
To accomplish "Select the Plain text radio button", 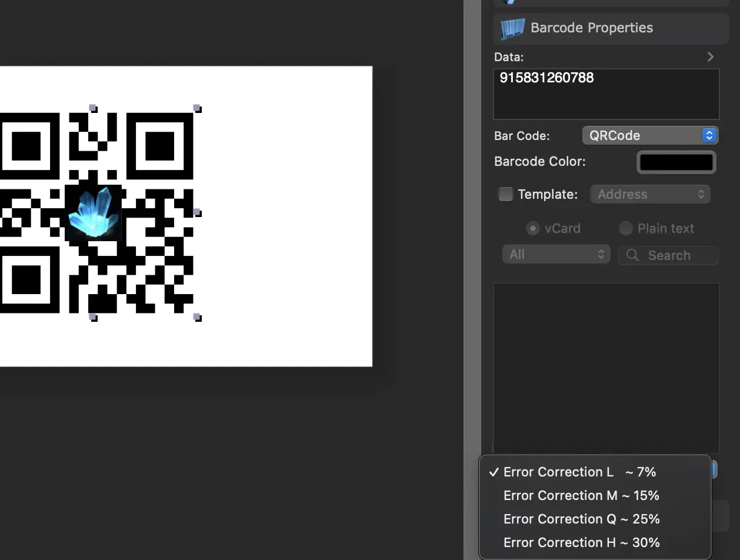I will point(626,228).
